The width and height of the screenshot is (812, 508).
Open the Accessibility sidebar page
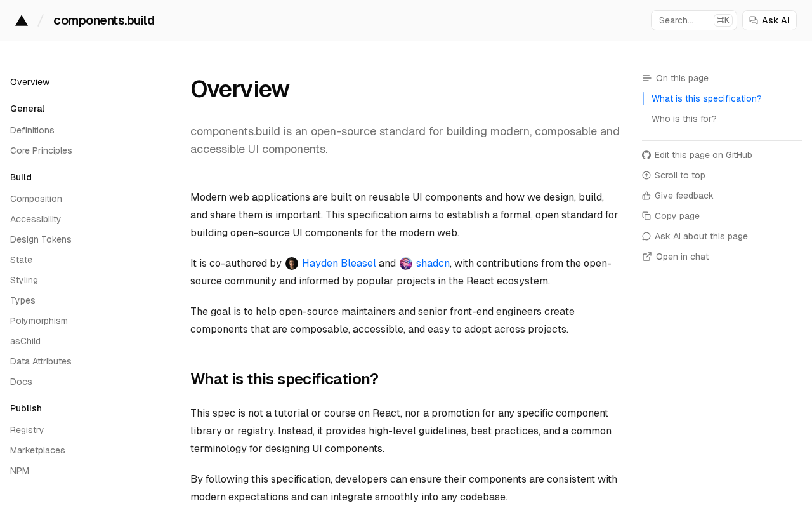coord(36,219)
